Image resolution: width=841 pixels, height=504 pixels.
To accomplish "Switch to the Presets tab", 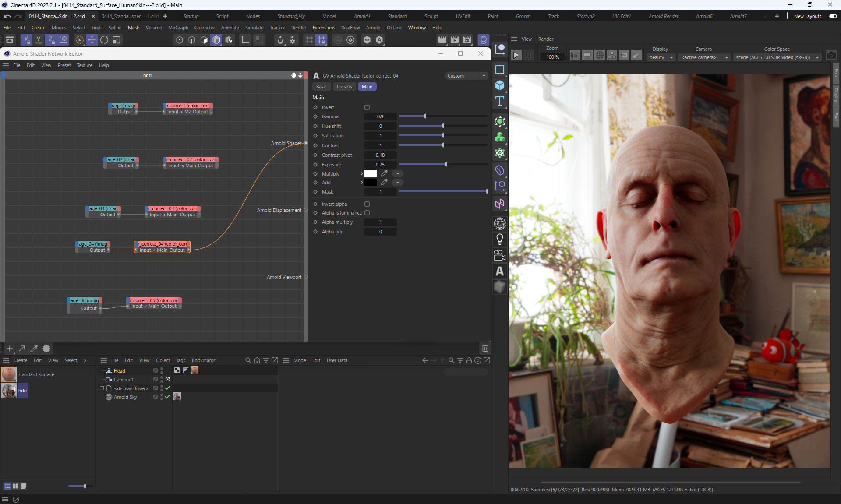I will [x=344, y=87].
